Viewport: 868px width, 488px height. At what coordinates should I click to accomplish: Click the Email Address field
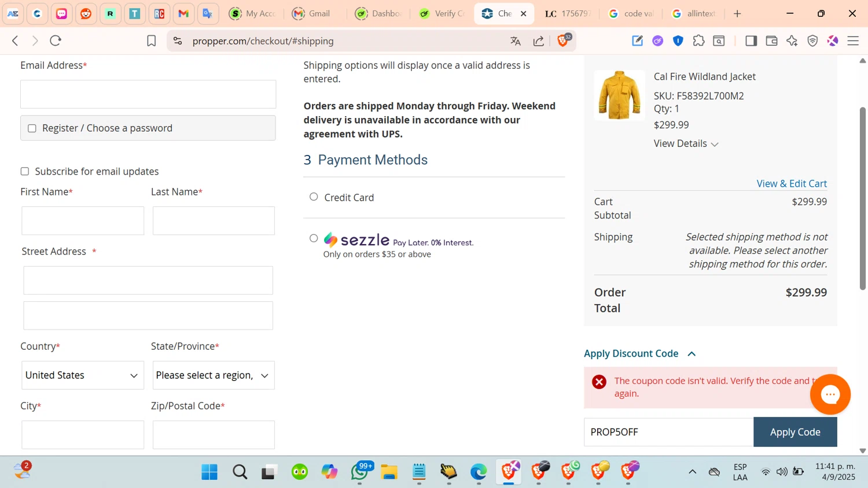tap(148, 94)
